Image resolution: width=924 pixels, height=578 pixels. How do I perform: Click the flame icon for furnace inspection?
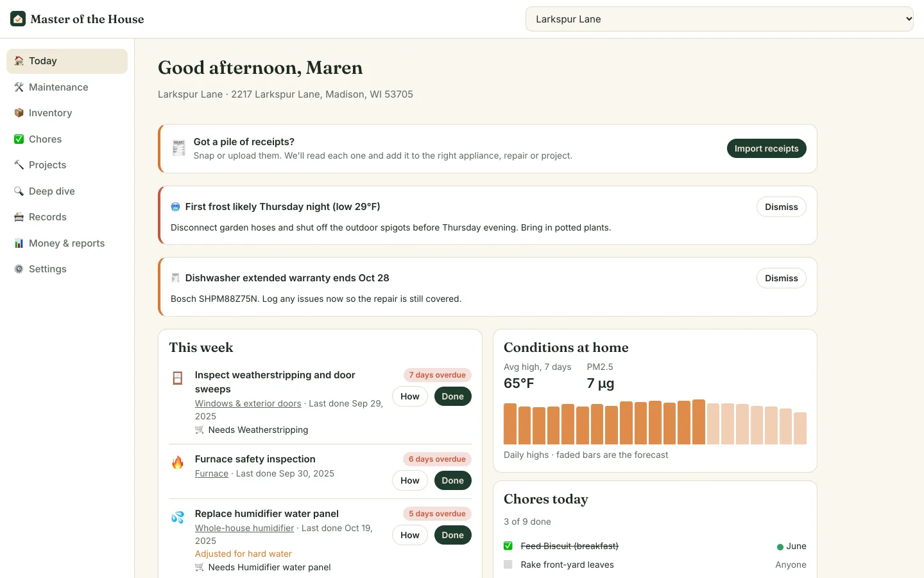point(178,462)
